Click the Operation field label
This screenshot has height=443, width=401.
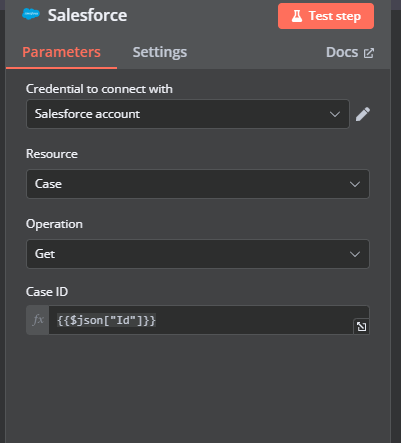[x=54, y=224]
